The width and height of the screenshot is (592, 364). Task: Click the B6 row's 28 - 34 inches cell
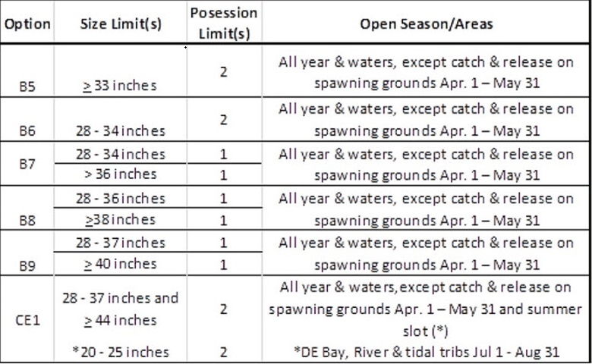[x=119, y=130]
